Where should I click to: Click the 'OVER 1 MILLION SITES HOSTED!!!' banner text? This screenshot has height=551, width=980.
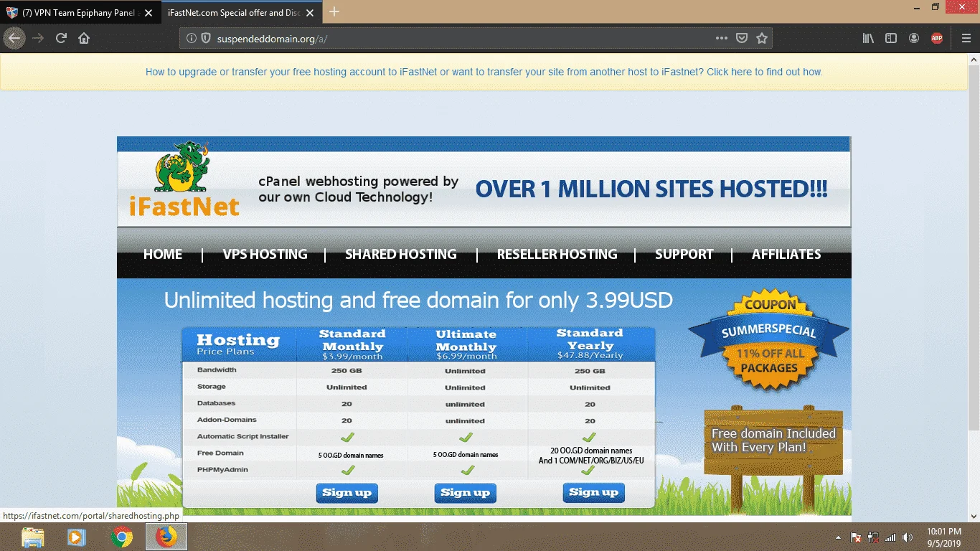click(x=651, y=189)
